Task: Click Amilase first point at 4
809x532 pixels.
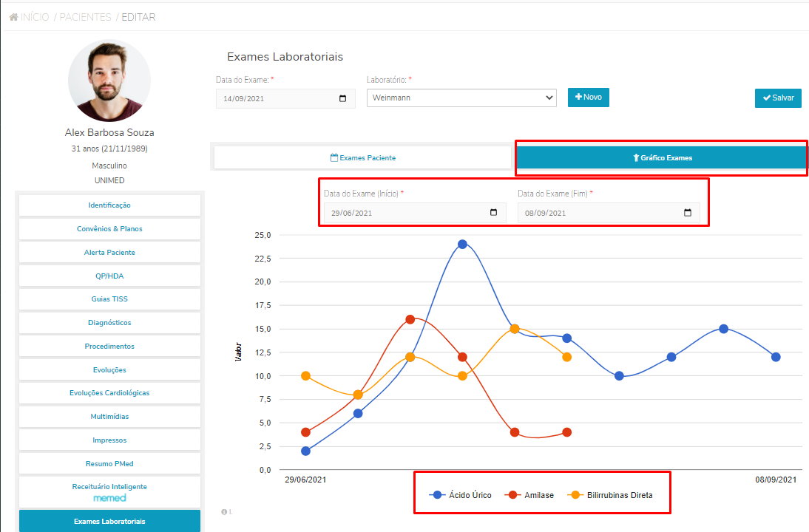Action: pyautogui.click(x=305, y=432)
